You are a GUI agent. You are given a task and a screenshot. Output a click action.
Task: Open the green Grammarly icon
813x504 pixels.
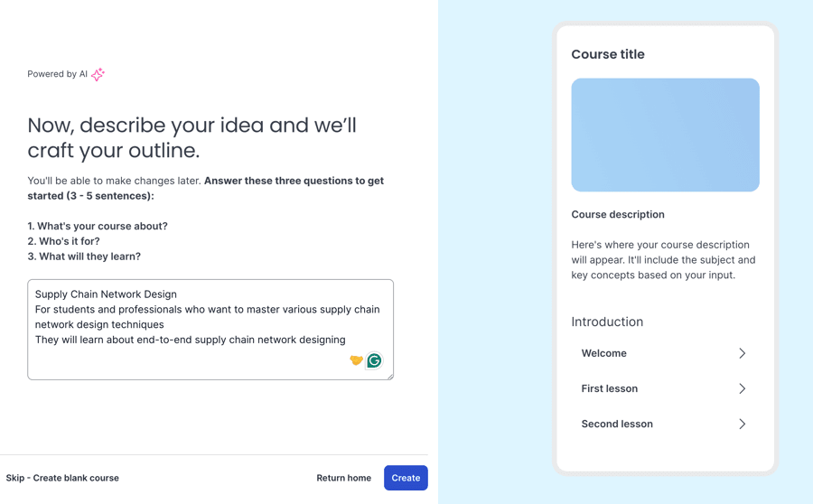pyautogui.click(x=374, y=360)
